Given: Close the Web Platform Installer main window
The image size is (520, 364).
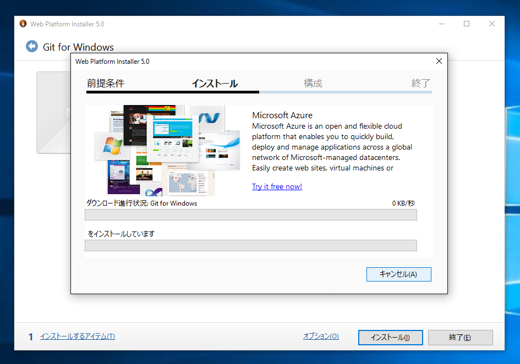Looking at the screenshot, I should (x=492, y=24).
